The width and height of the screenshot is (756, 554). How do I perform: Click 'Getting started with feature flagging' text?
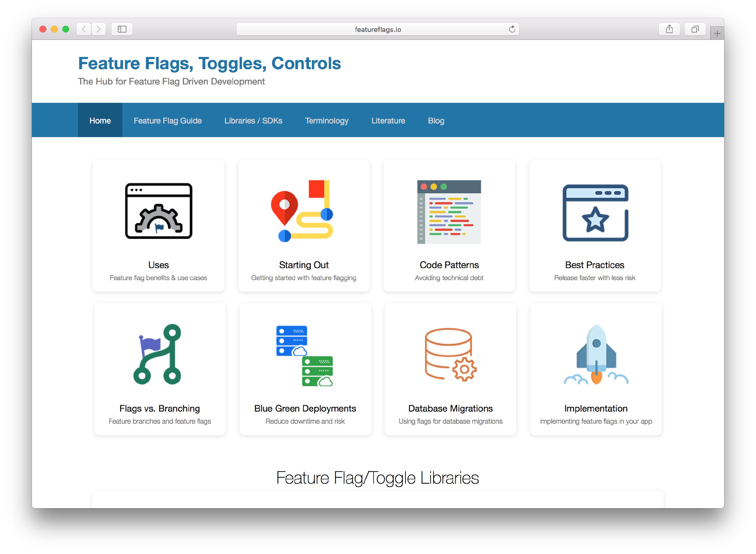click(304, 278)
